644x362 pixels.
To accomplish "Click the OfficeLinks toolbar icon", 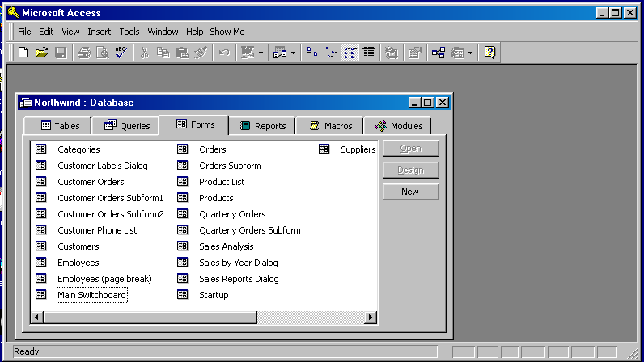I will (248, 53).
